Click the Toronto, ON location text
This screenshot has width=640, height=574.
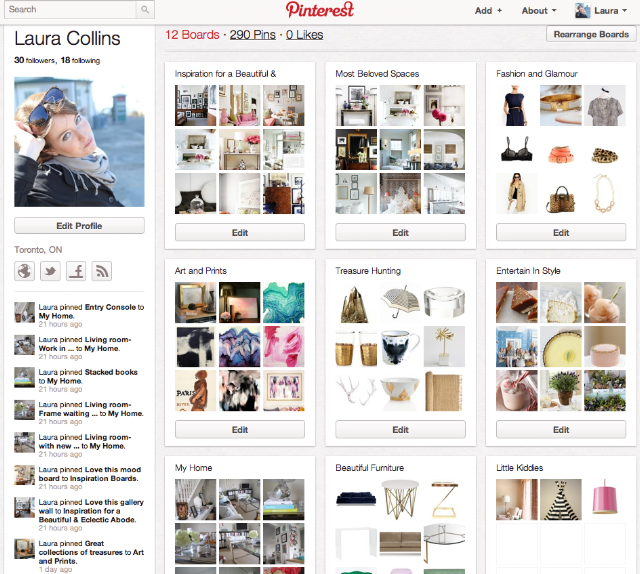coord(38,249)
